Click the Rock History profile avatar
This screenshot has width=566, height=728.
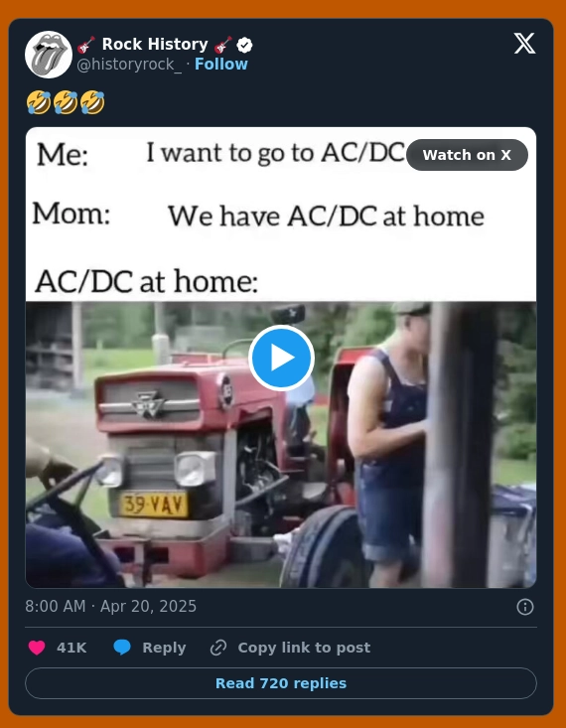(x=49, y=55)
